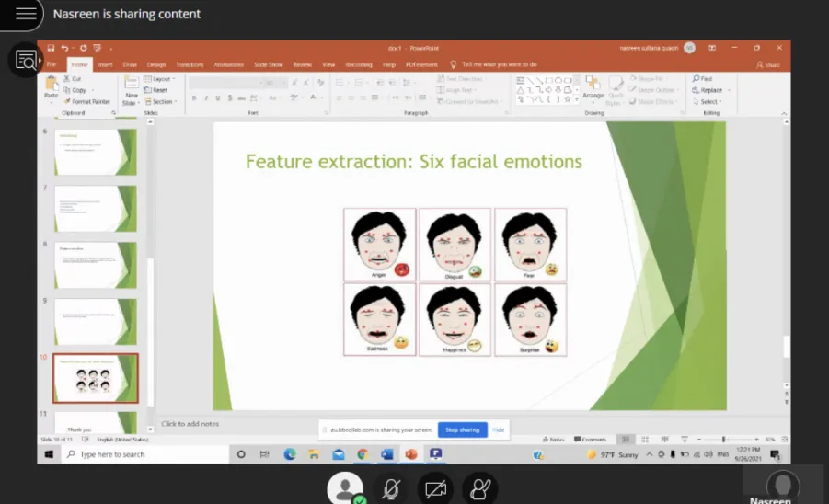The width and height of the screenshot is (829, 504).
Task: Expand the Layout dropdown
Action: [160, 79]
